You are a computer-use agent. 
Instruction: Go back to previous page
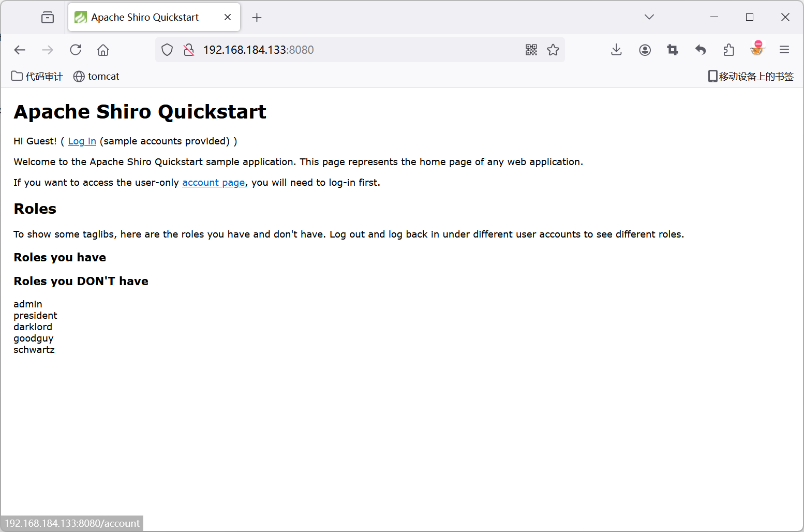click(x=20, y=50)
